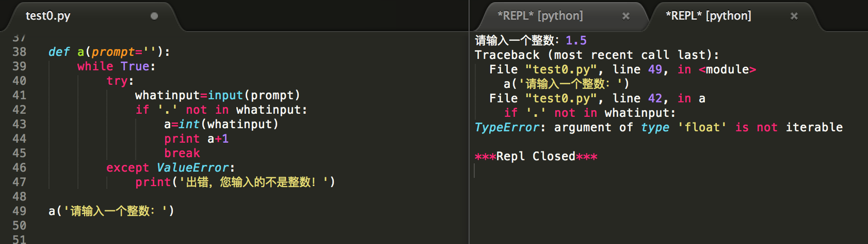Close the inactive first REPL tab
Viewport: 868px width, 244px height.
[x=625, y=16]
